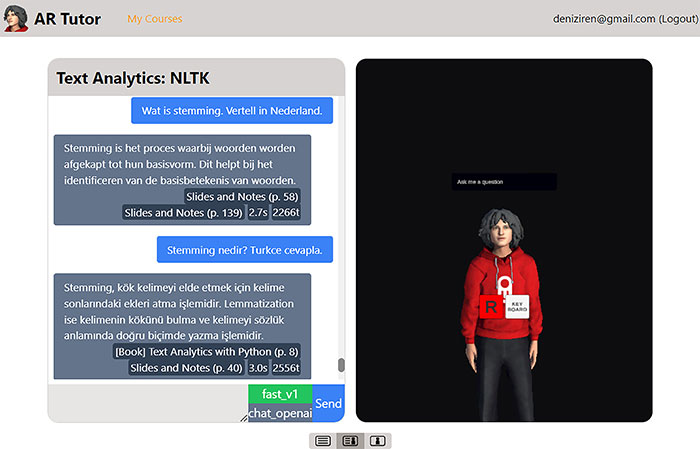Switch to avatar-only layout view
700x449 pixels.
coord(378,440)
